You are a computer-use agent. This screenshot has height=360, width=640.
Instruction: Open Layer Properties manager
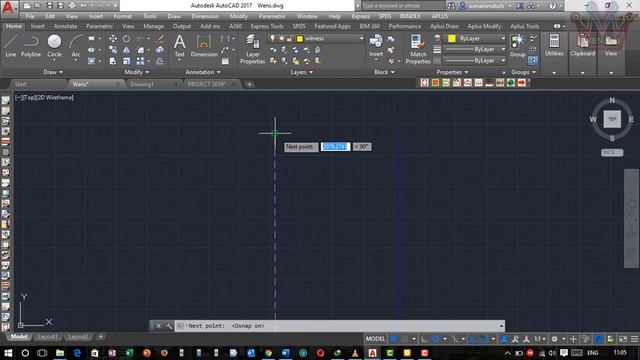coord(252,49)
